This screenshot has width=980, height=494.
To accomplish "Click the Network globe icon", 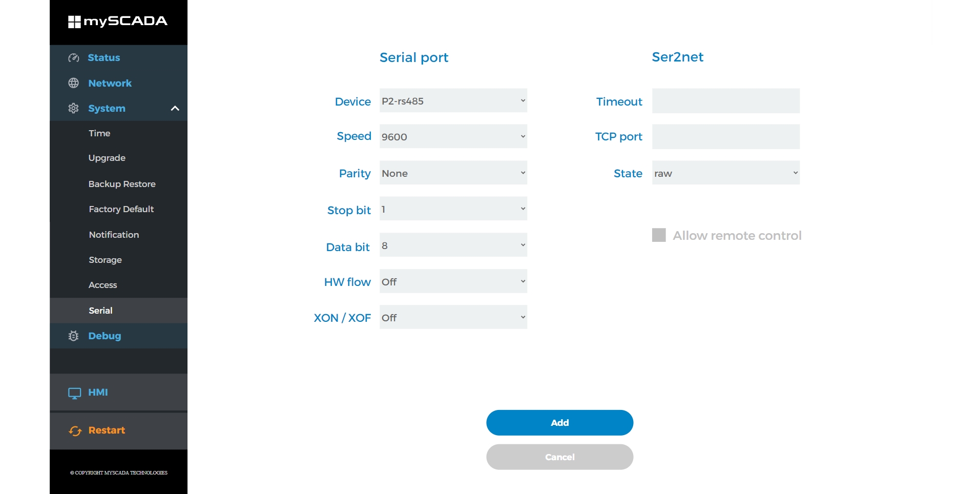I will (x=74, y=83).
